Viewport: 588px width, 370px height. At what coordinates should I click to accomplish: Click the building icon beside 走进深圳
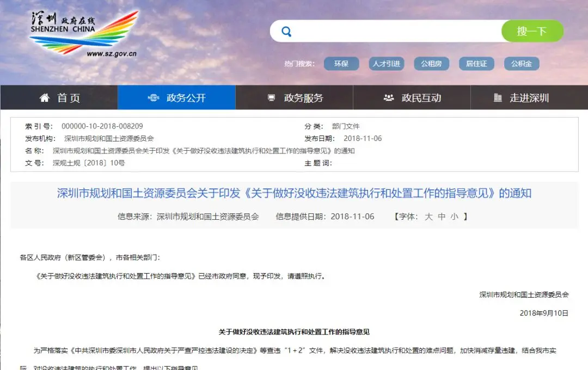click(x=498, y=98)
